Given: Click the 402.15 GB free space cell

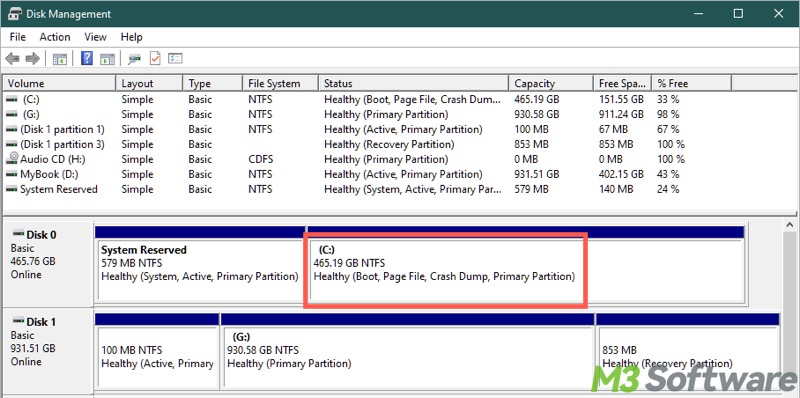Looking at the screenshot, I should 621,174.
